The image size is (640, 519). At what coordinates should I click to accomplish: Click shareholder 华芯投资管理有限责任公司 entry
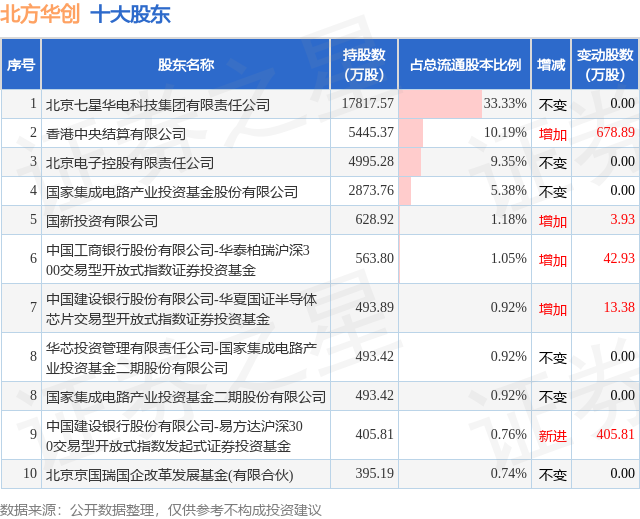coord(181,358)
